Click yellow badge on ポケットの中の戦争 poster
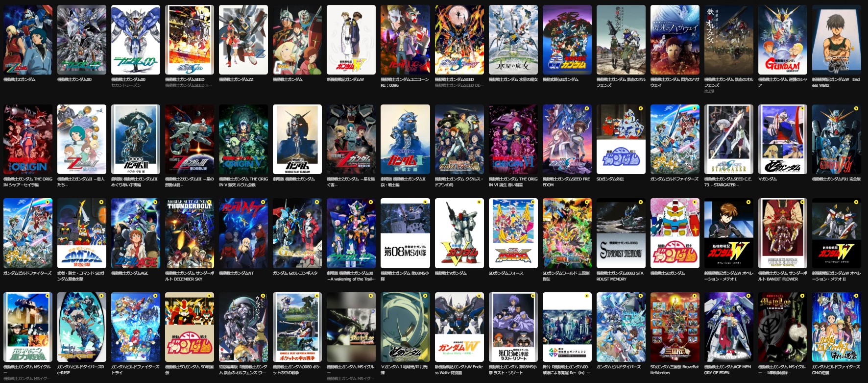Screen dimensions: 868x383 [317, 296]
